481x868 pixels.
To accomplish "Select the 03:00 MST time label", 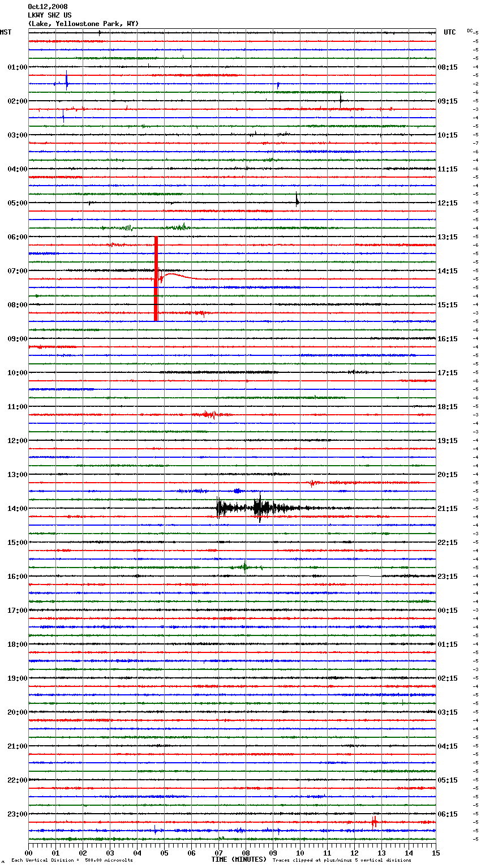I will 18,135.
